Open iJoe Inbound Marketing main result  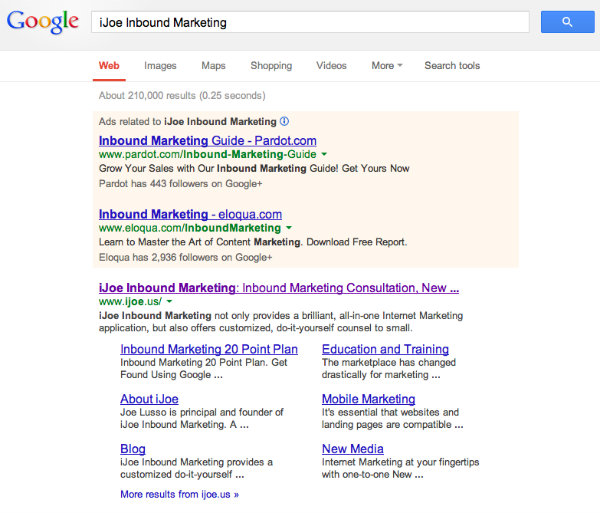279,288
